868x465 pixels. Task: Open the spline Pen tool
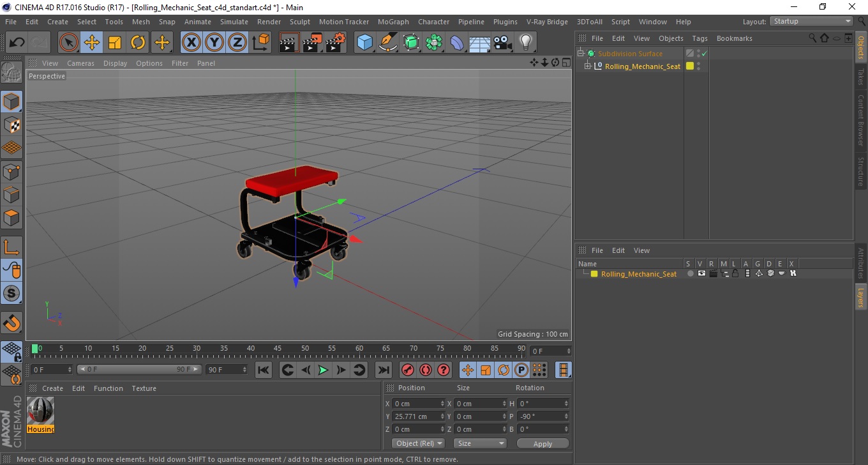point(388,43)
